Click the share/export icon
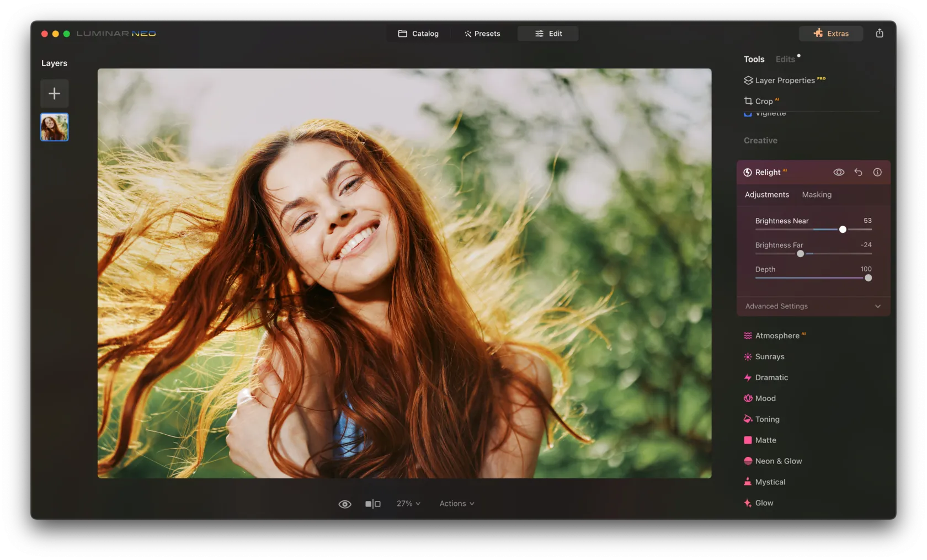This screenshot has height=560, width=927. (879, 33)
